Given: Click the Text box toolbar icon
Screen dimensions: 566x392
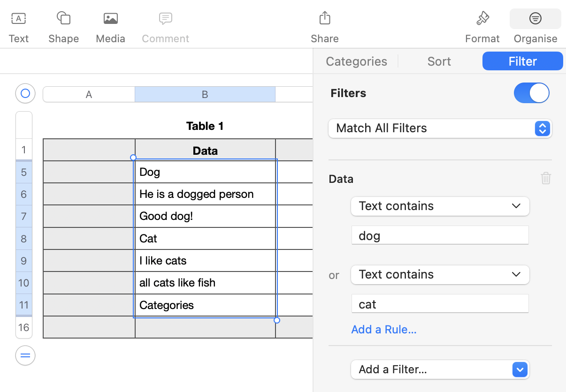Looking at the screenshot, I should coord(18,19).
